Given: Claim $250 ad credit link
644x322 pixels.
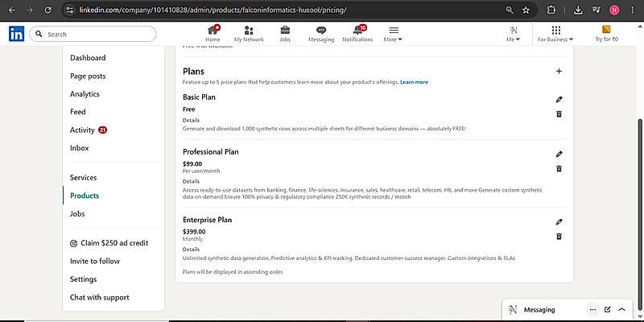Looking at the screenshot, I should point(109,243).
